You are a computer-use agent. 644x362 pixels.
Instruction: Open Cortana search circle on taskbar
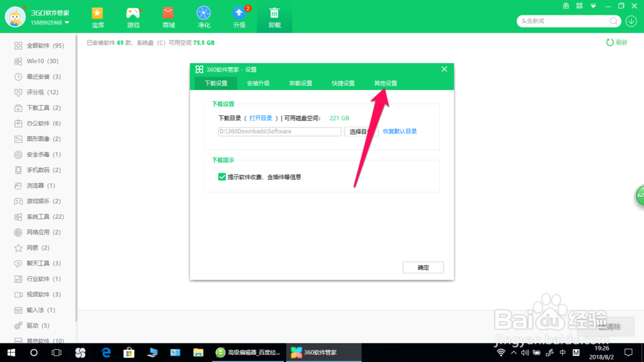click(x=33, y=352)
